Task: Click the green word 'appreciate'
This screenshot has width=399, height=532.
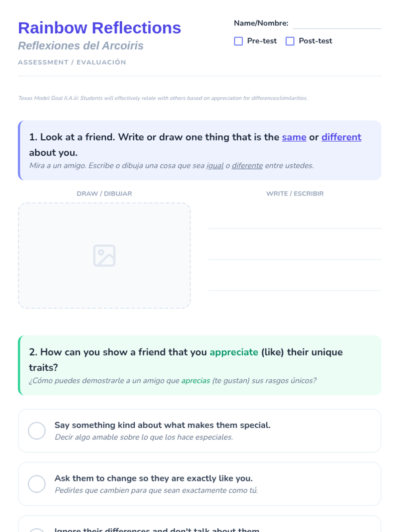Action: click(x=234, y=352)
